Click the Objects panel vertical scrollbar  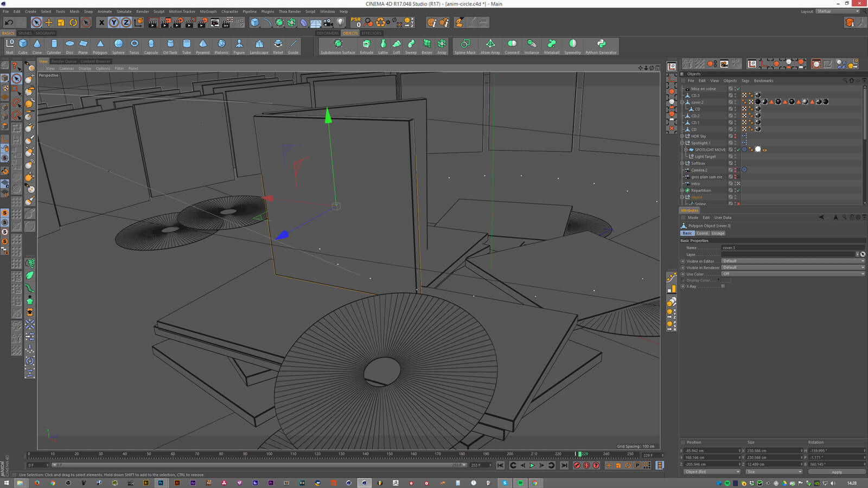(x=865, y=114)
